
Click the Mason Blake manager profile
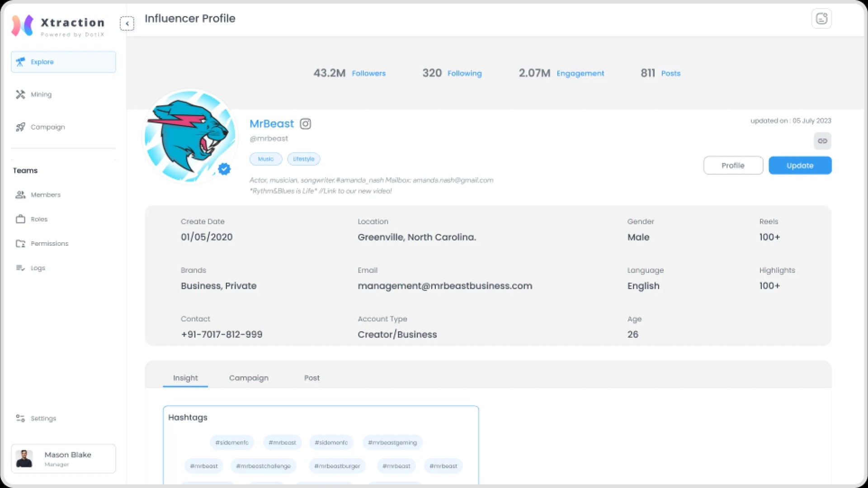[62, 458]
